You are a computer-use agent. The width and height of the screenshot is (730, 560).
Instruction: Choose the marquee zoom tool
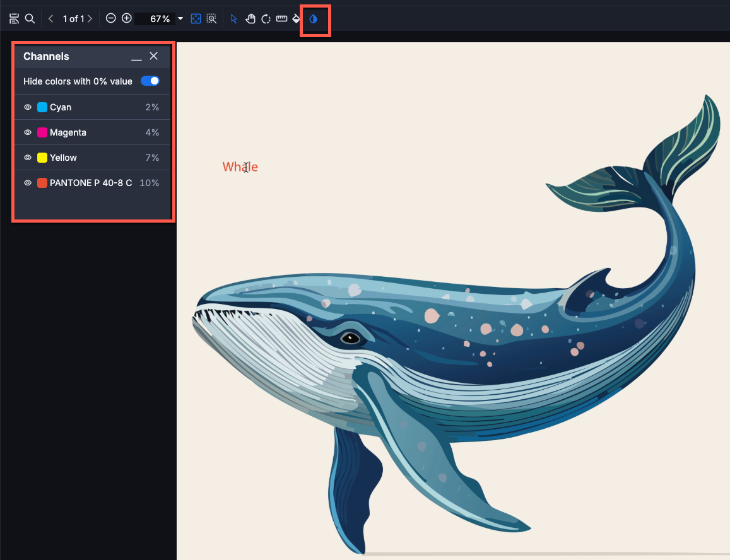211,19
